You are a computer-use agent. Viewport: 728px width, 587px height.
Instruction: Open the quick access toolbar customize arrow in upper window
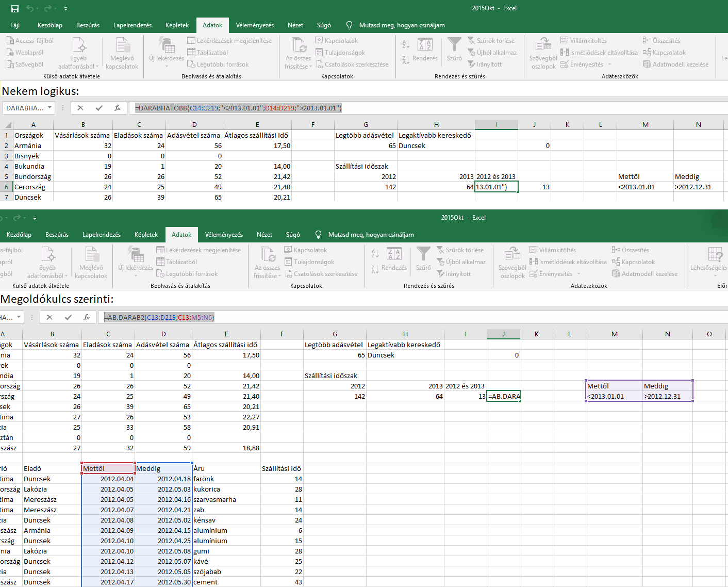click(x=65, y=9)
